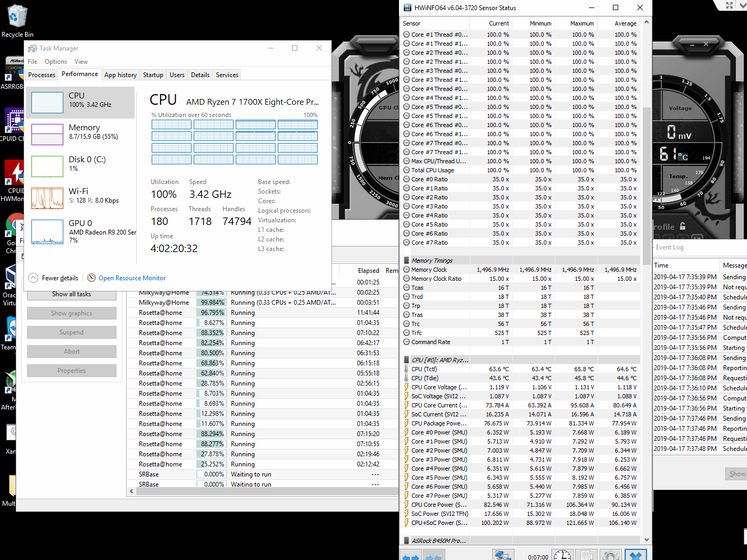747x560 pixels.
Task: Click the reset clock icon in HWiNFO
Action: pos(562,555)
